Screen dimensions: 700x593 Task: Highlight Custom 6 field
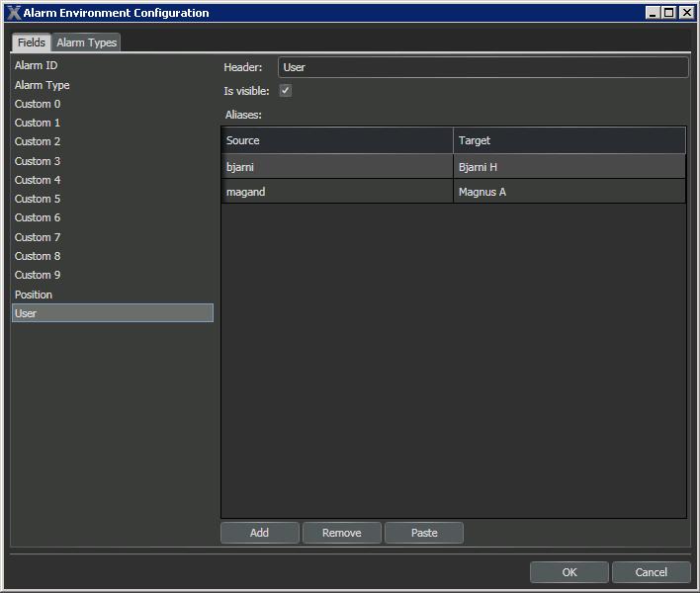(x=113, y=217)
